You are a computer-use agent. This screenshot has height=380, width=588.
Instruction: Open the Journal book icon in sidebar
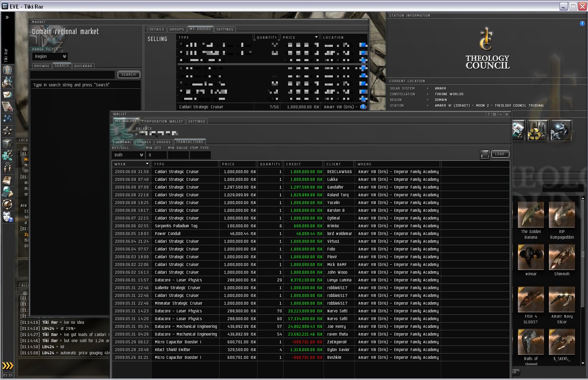click(x=7, y=180)
